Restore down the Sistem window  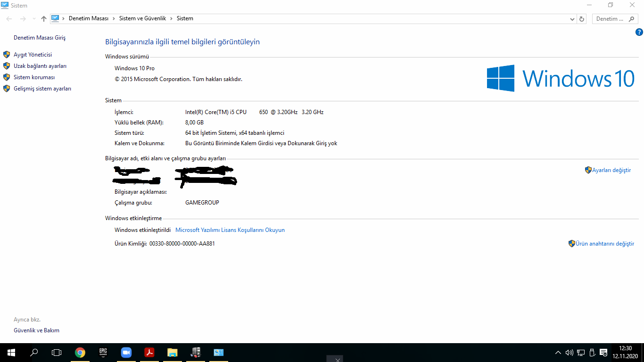tap(611, 5)
